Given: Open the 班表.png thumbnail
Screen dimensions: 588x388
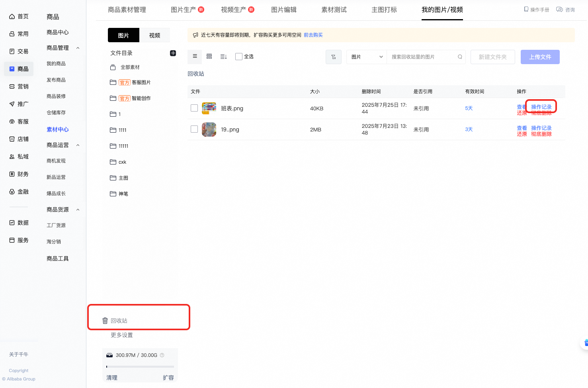Looking at the screenshot, I should [209, 108].
